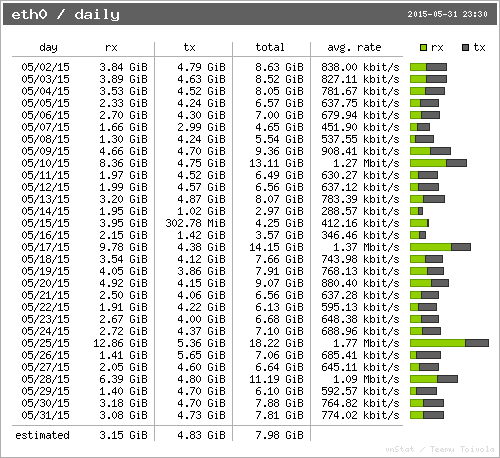This screenshot has width=500, height=458.
Task: Click rate 637.28 kbit/s on 05/21/15
Action: [360, 295]
